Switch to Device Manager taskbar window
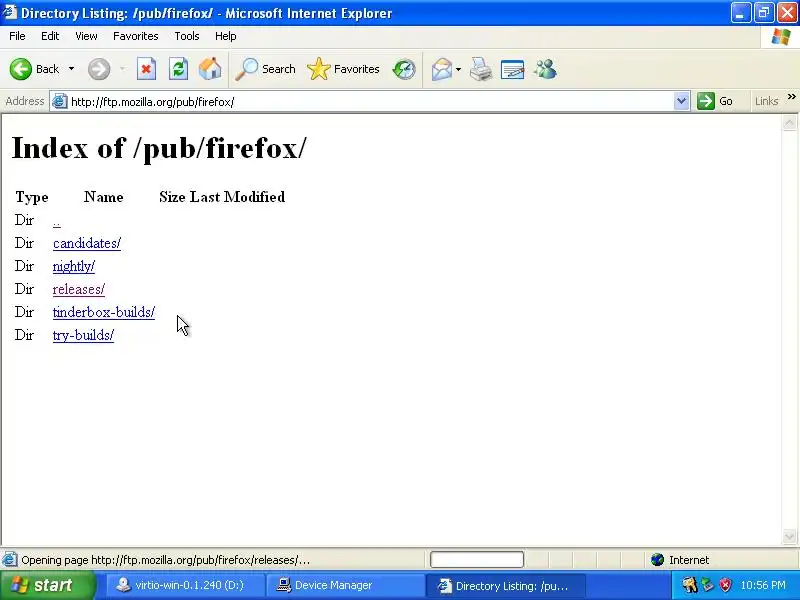The height and width of the screenshot is (600, 800). (346, 585)
